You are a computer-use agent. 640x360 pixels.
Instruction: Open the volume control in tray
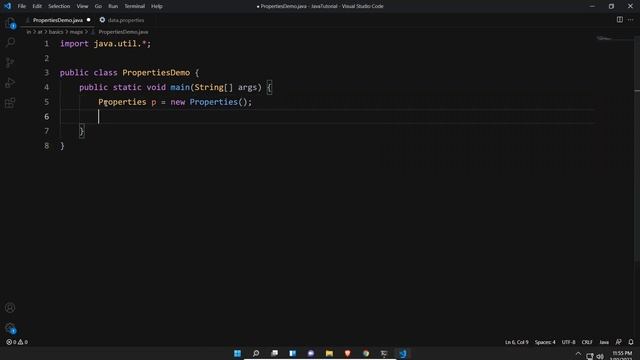click(600, 356)
